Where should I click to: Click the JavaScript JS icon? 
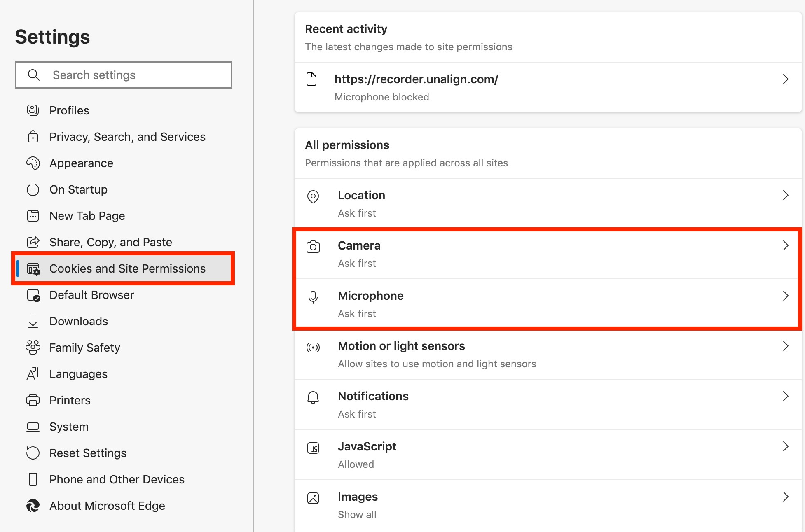tap(313, 448)
